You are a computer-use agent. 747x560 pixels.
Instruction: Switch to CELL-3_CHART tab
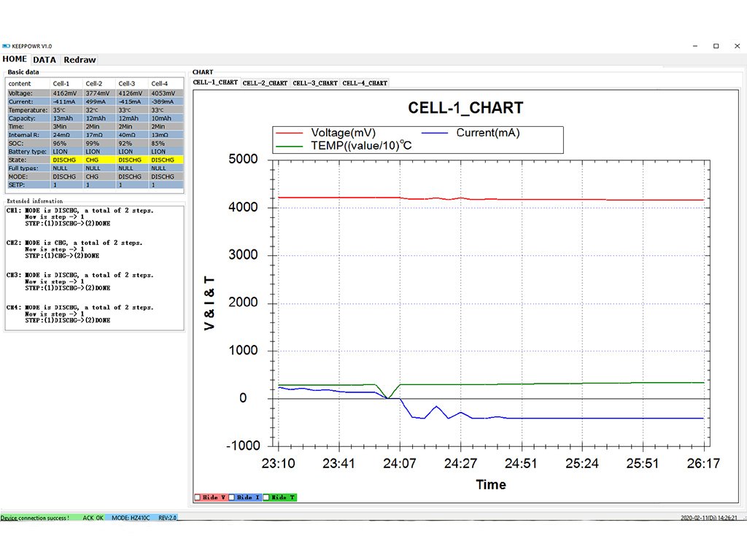[x=315, y=83]
